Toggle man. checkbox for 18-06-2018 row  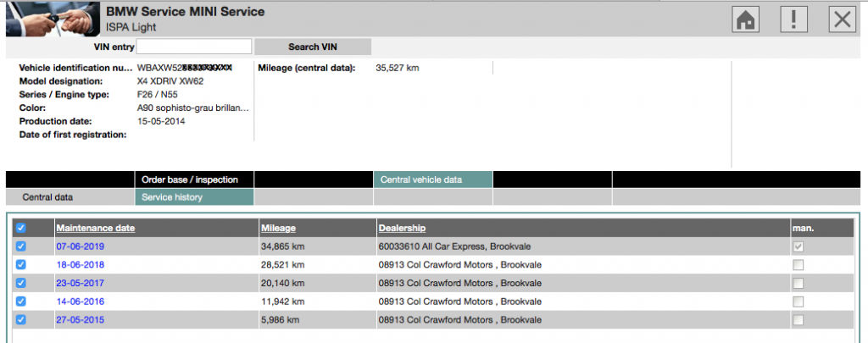[x=798, y=265]
